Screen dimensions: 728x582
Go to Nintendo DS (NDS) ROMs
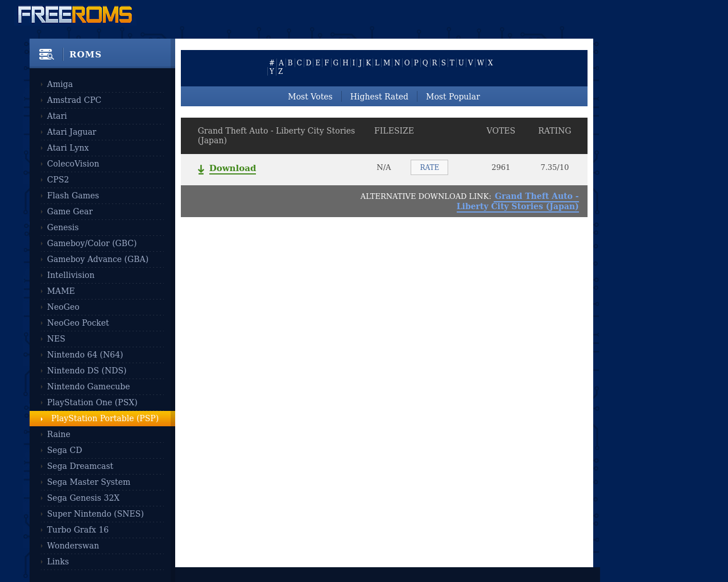click(87, 371)
